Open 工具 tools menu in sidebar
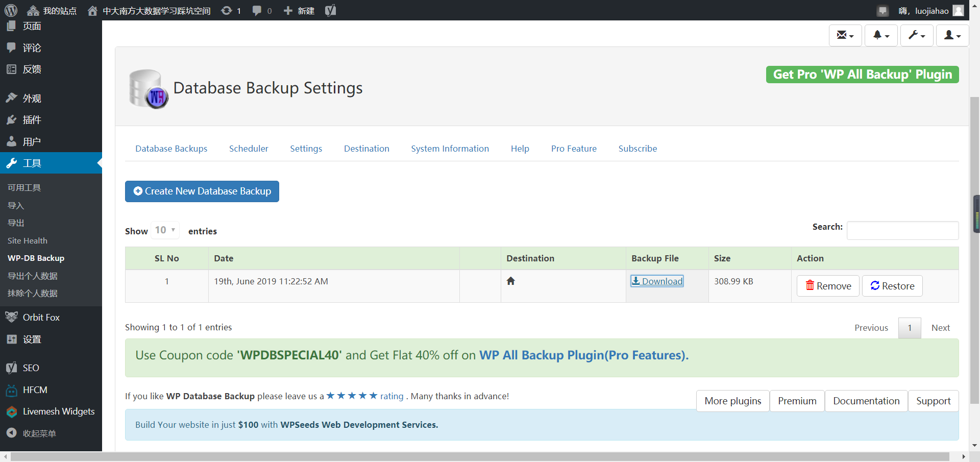 click(x=51, y=163)
